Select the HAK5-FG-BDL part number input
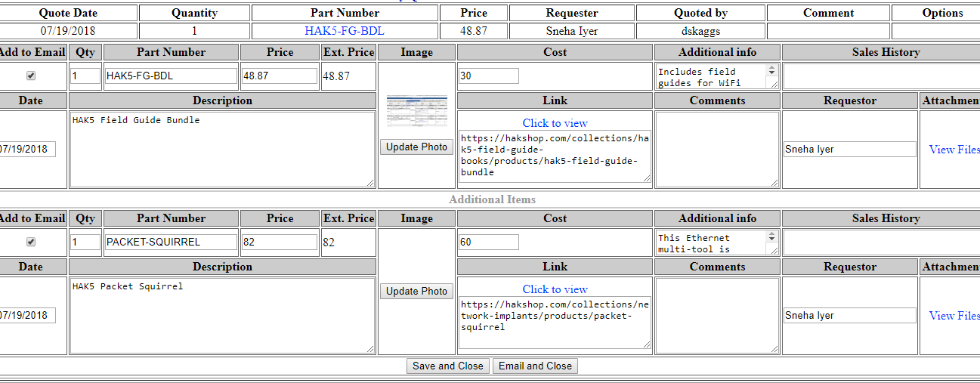Image resolution: width=980 pixels, height=383 pixels. tap(171, 76)
